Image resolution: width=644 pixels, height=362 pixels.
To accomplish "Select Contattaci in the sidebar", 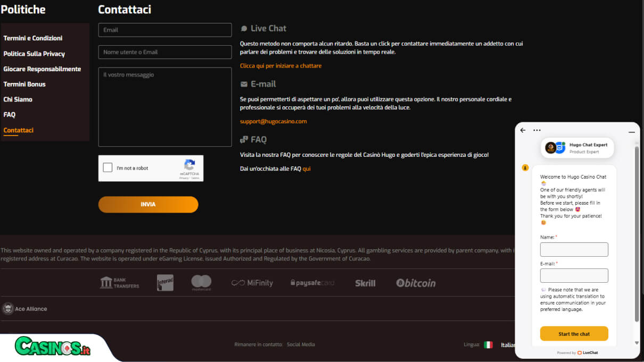I will (18, 130).
